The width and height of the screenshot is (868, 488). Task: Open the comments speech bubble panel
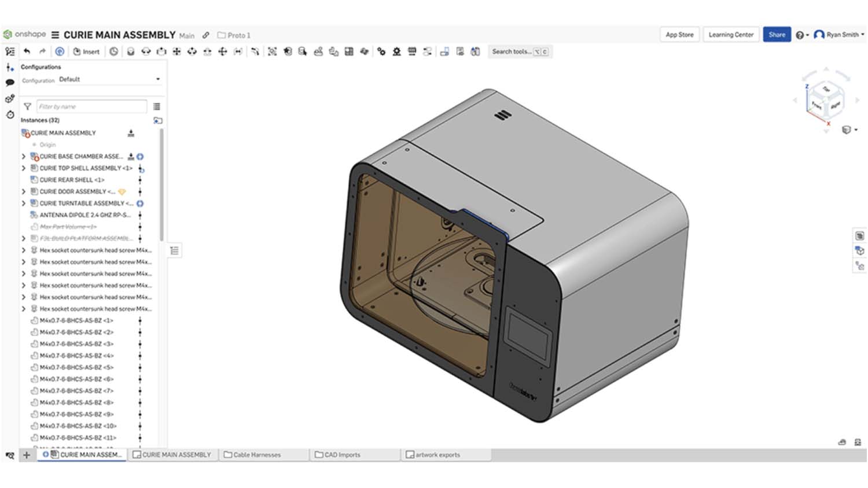point(10,83)
